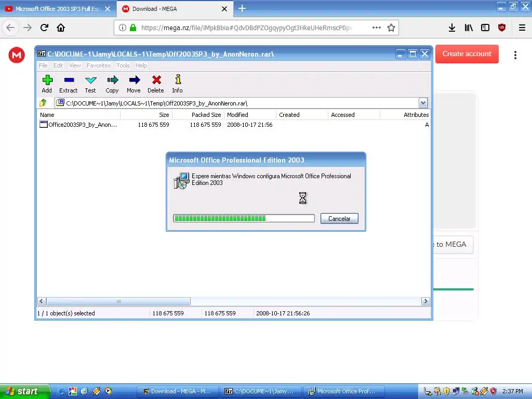Bookmark this page with the star
This screenshot has height=399, width=532.
coord(391,28)
